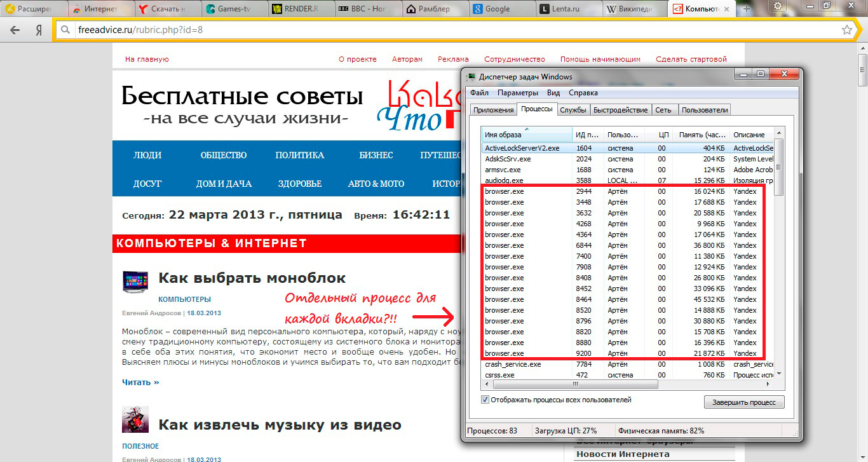Bookmark page with the star icon
This screenshot has width=868, height=462.
pos(846,30)
